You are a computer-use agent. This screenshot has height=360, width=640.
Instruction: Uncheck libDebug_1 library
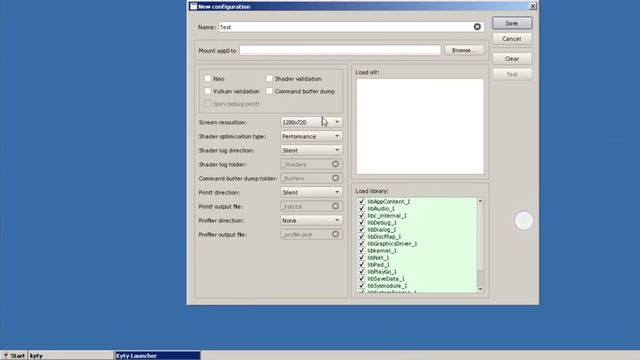(x=361, y=222)
